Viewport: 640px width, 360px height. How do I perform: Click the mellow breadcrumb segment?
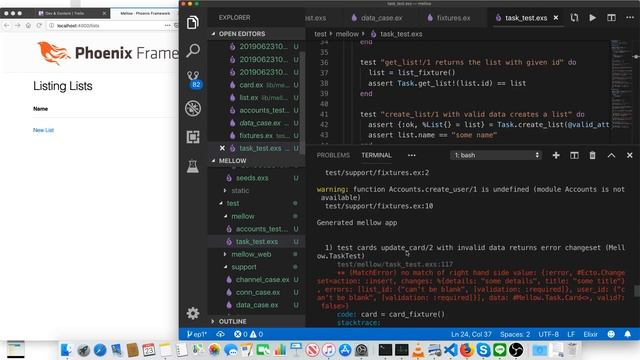tap(347, 34)
